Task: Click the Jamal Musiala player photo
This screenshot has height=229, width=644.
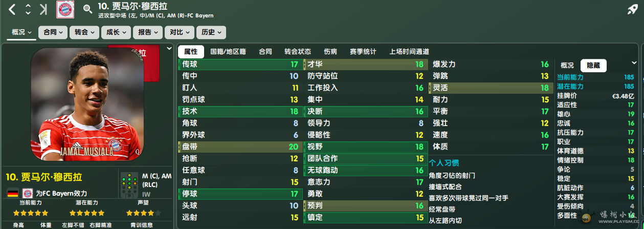Action: [87, 105]
